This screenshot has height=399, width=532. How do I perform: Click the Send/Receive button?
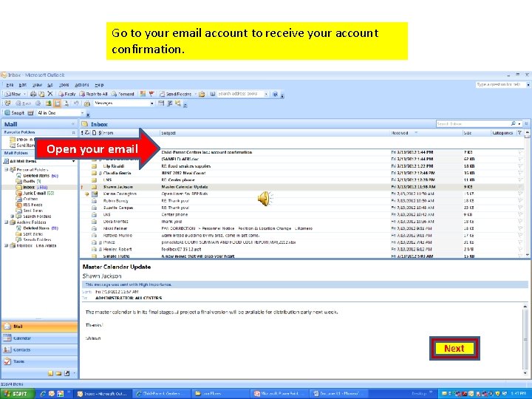point(175,94)
